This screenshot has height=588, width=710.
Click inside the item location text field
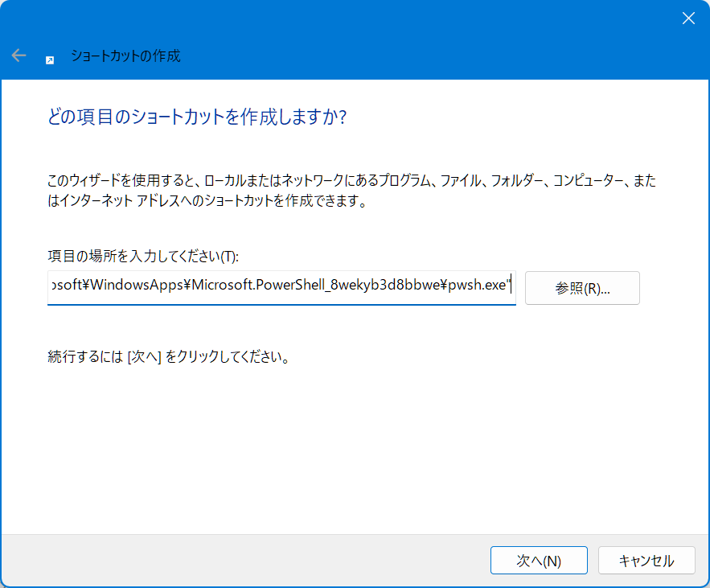click(281, 287)
